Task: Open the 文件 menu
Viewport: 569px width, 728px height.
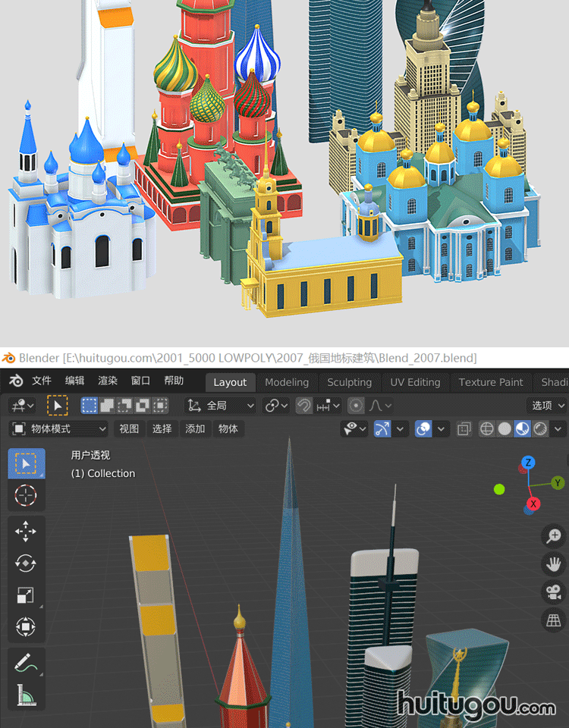Action: (41, 381)
